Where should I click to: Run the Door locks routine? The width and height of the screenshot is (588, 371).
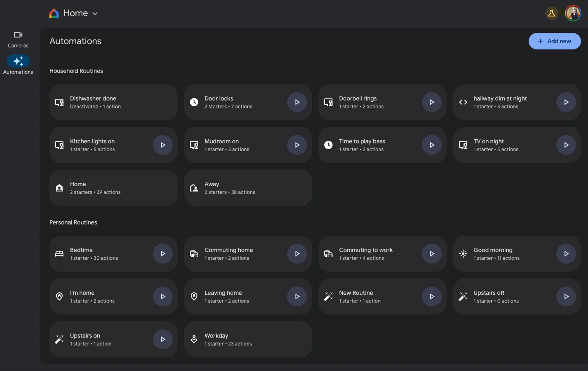(x=297, y=102)
